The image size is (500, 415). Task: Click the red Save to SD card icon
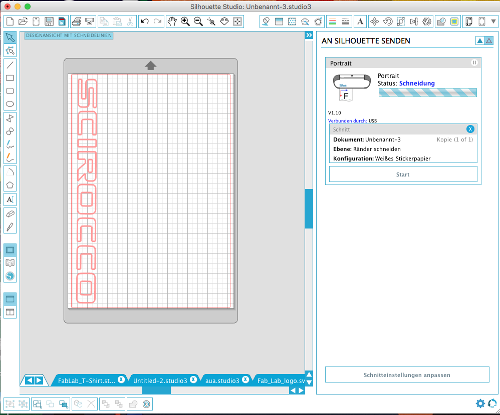(62, 22)
